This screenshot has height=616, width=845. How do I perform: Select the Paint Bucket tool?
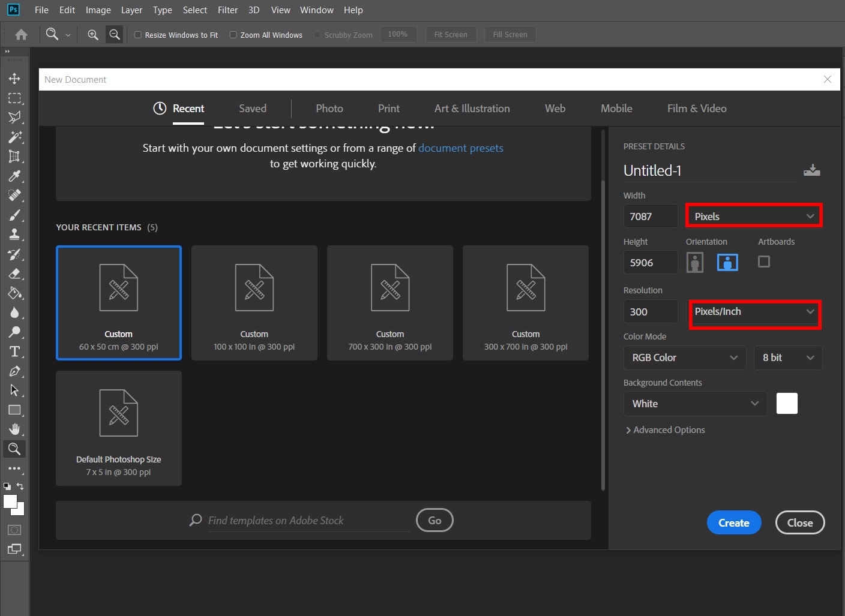pyautogui.click(x=14, y=293)
